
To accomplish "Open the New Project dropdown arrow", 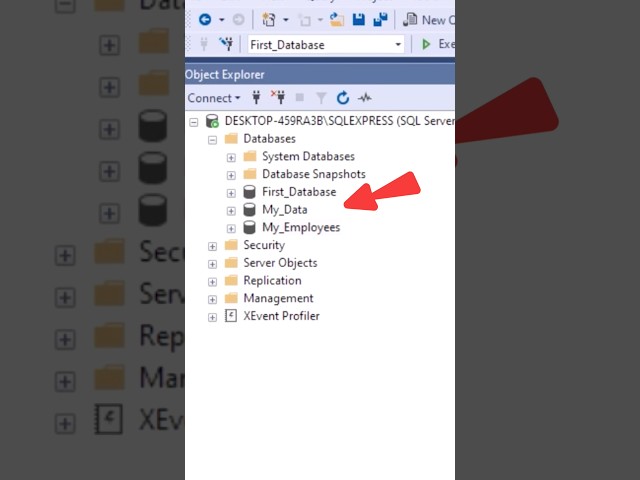I will tap(286, 20).
